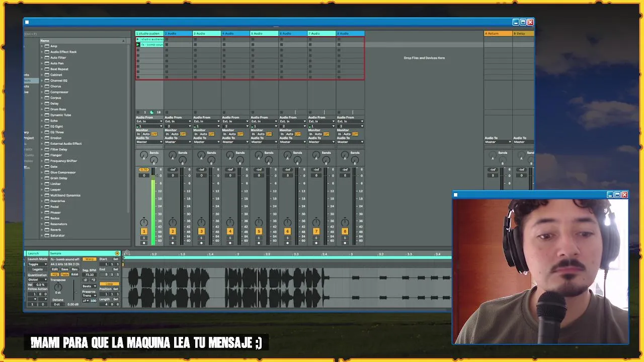This screenshot has height=362, width=644.
Task: Select Glue Compressor in browser
Action: [x=63, y=172]
